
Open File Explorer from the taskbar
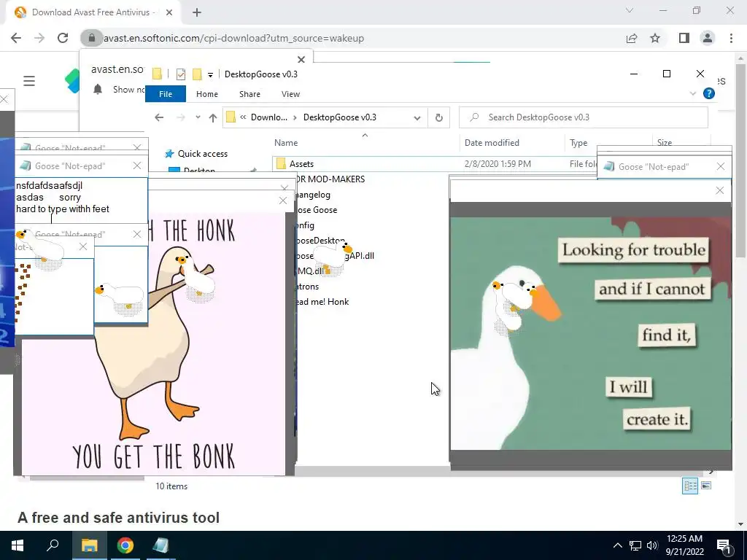pyautogui.click(x=89, y=545)
